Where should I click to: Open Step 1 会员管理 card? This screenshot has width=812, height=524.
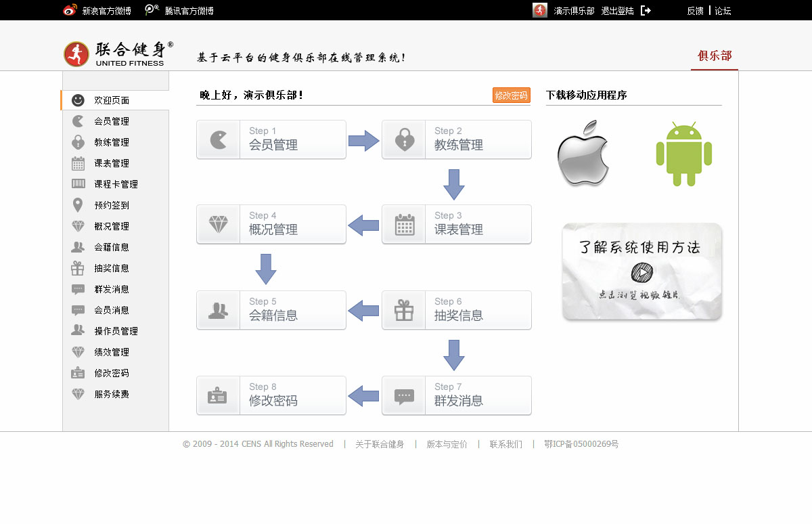[271, 139]
